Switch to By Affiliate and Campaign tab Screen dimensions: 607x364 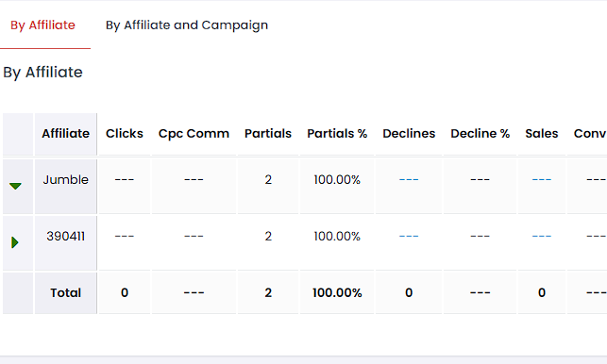click(x=187, y=25)
